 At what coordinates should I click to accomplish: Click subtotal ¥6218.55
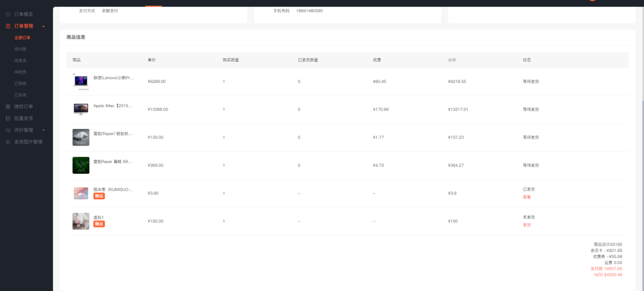[457, 81]
